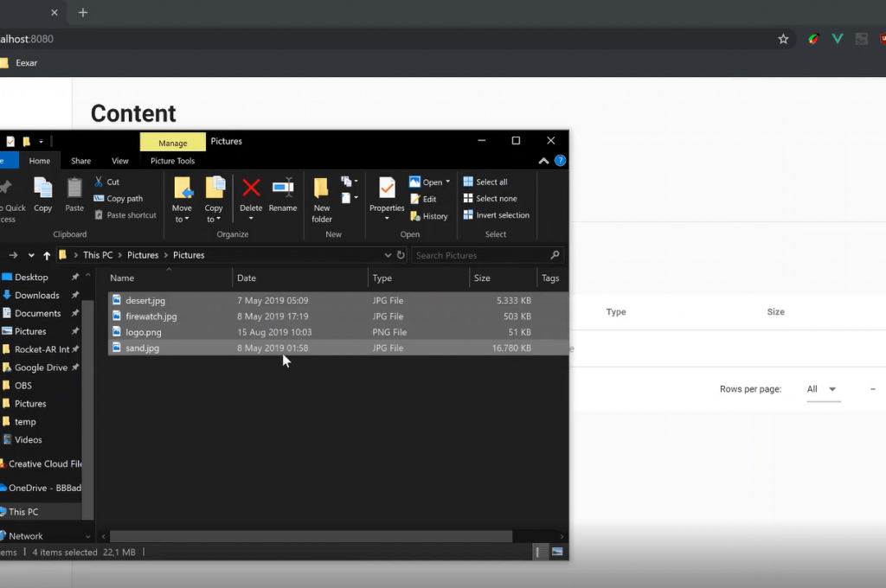Click Select all in ribbon
The image size is (886, 588).
pos(485,182)
